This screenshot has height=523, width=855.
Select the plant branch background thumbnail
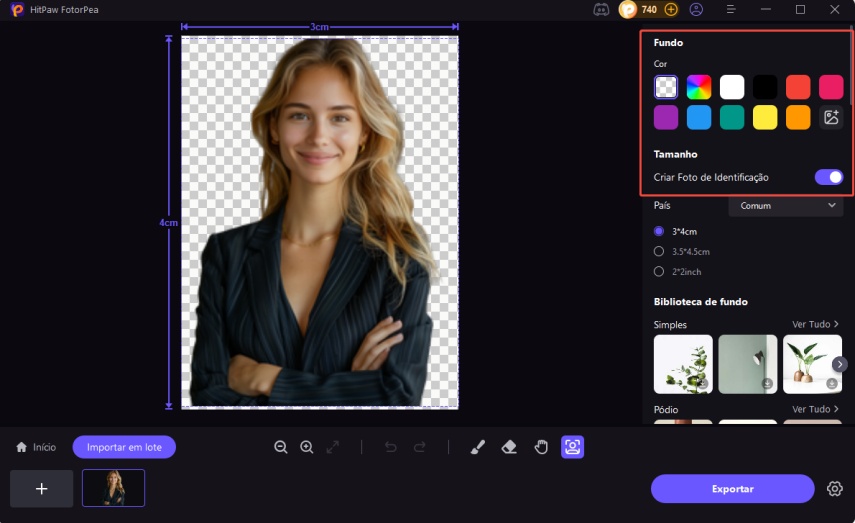pos(683,364)
